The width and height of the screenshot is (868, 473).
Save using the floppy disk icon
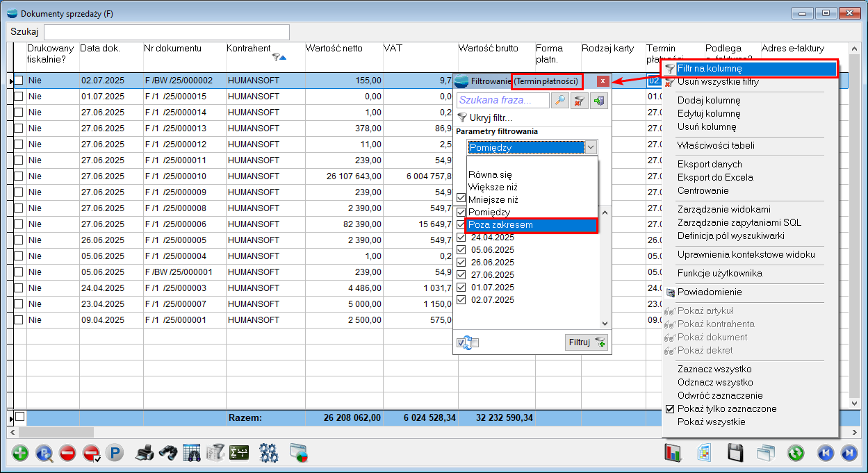736,454
